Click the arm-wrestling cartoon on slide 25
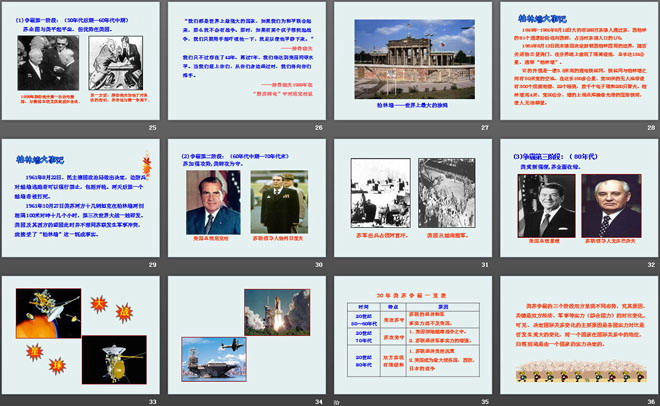This screenshot has width=660, height=406. coord(116,63)
